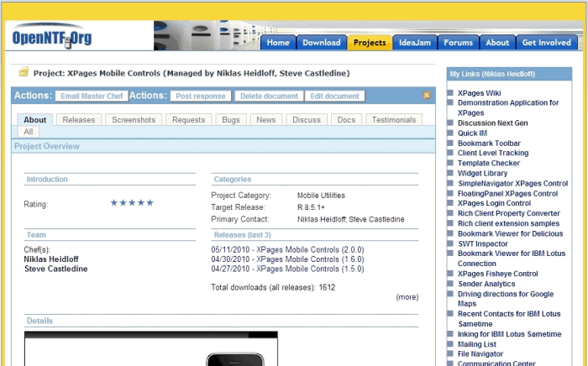Click the Project Overview heading

point(47,146)
